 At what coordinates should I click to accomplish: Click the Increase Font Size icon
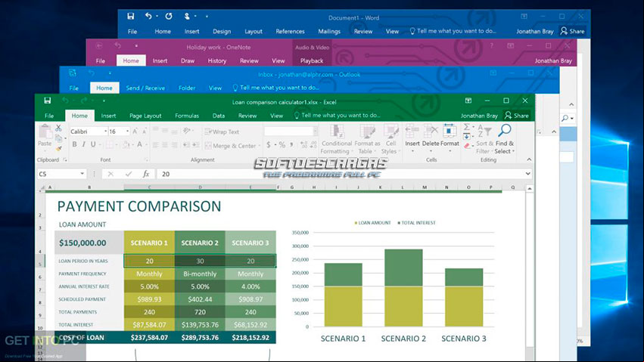coord(135,131)
